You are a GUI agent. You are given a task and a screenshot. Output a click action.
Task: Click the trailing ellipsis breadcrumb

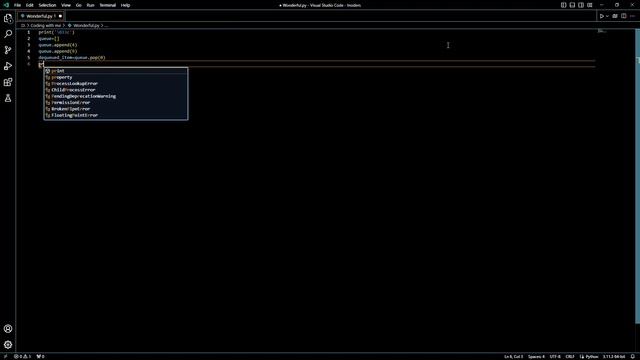106,25
